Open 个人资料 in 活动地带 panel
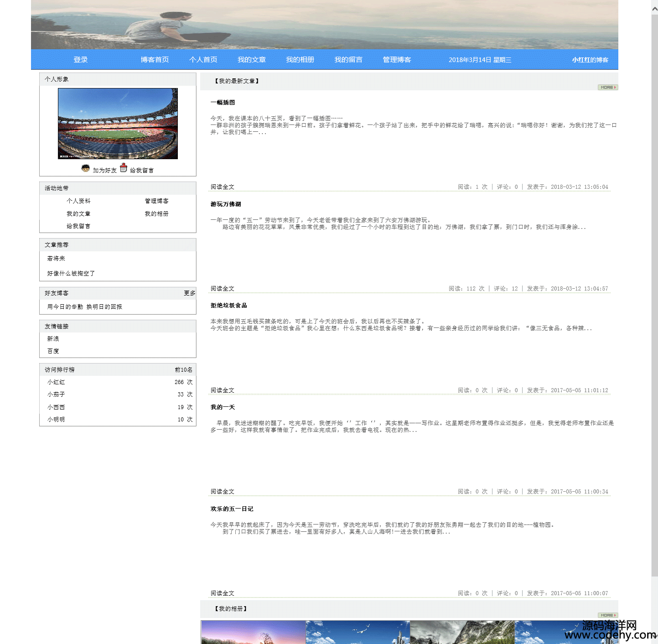 click(x=78, y=201)
